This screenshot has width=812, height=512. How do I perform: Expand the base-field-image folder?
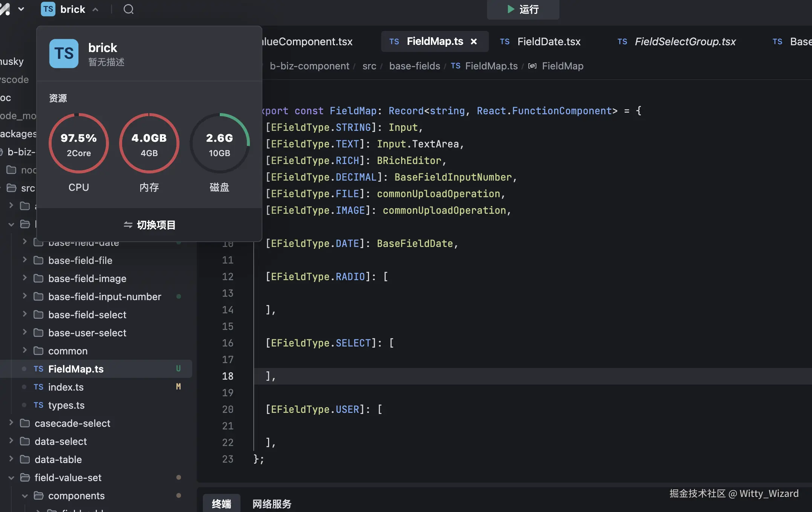coord(25,278)
